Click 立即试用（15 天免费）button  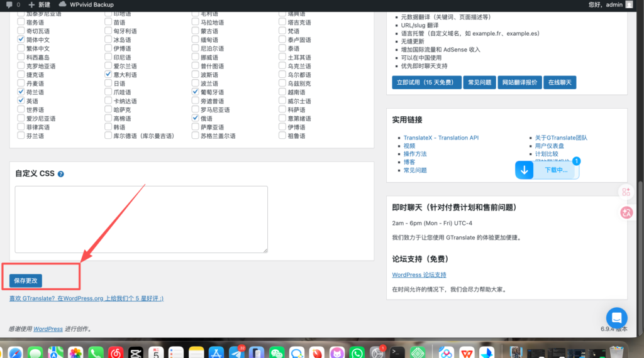pyautogui.click(x=426, y=82)
